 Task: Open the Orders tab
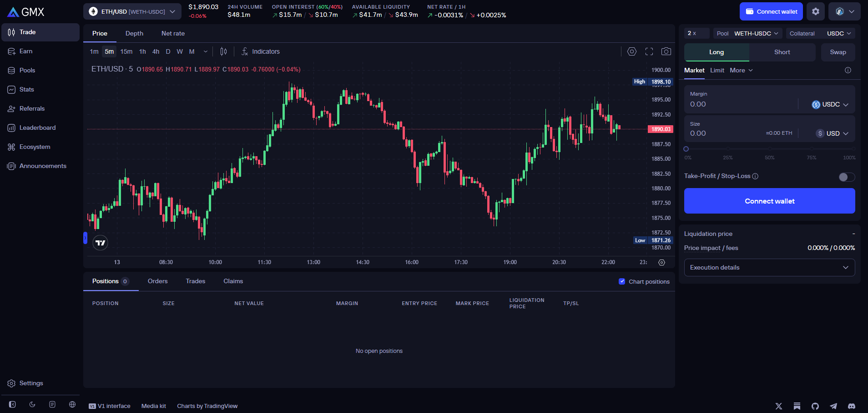pyautogui.click(x=157, y=281)
